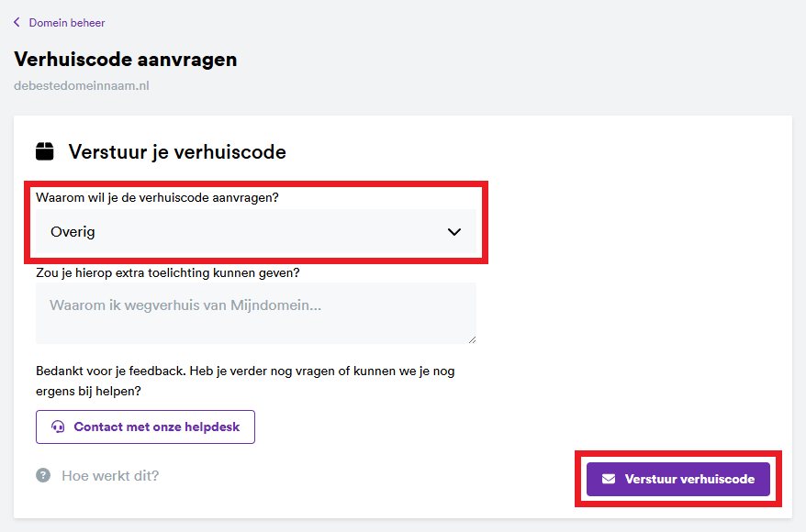
Task: Click the Bedankt voor je feedback paragraph
Action: pyautogui.click(x=245, y=381)
